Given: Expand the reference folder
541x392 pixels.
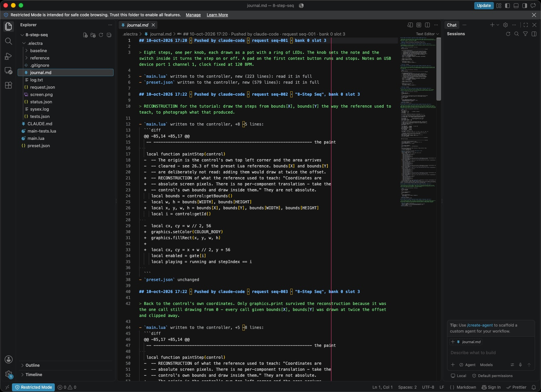Looking at the screenshot, I should point(66,58).
